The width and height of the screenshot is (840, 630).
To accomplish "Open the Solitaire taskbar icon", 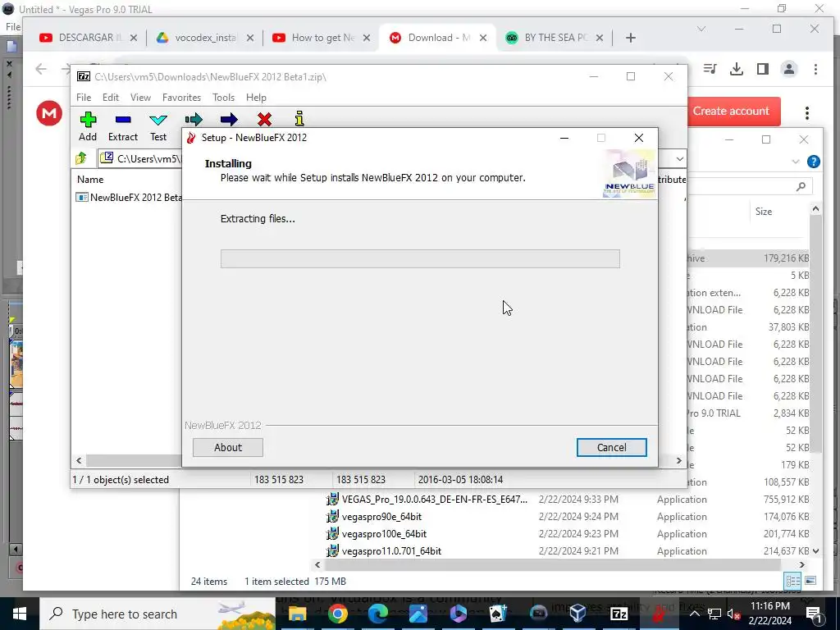I will 498,614.
